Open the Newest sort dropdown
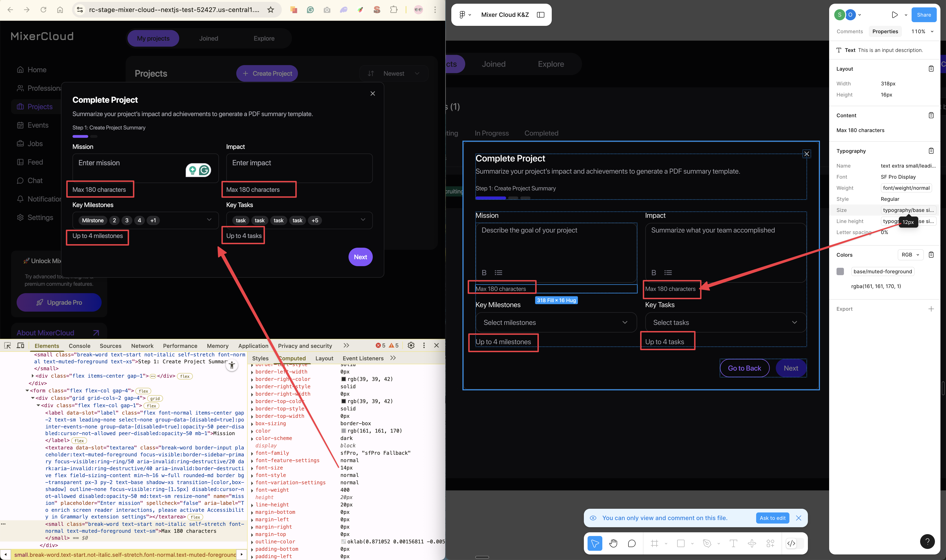 pos(394,74)
